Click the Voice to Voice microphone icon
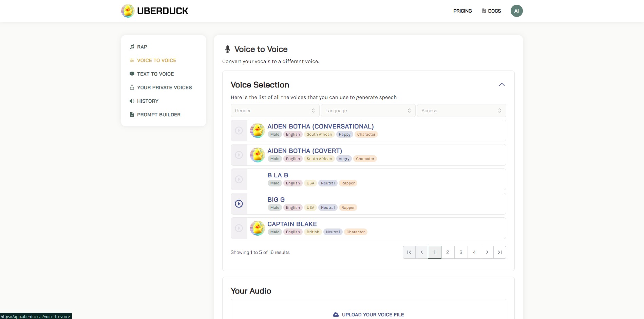 (x=228, y=49)
